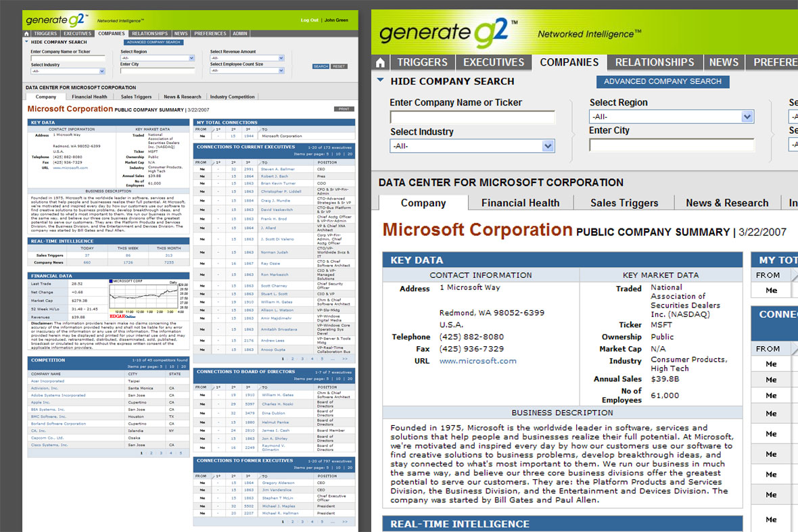This screenshot has height=532, width=798.
Task: Click the SEARCH button in left full-page view
Action: pos(321,67)
